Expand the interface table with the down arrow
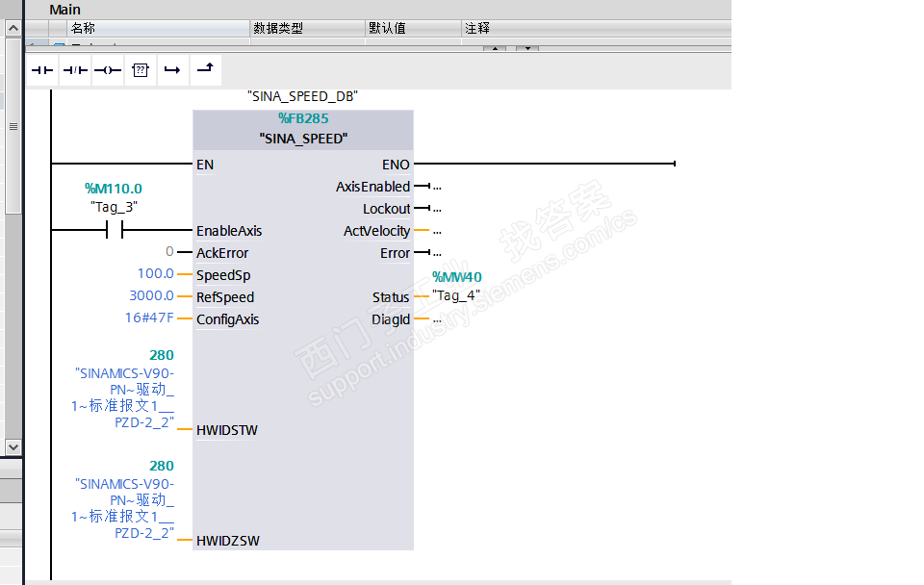Viewport: 924px width, 585px height. (x=527, y=48)
